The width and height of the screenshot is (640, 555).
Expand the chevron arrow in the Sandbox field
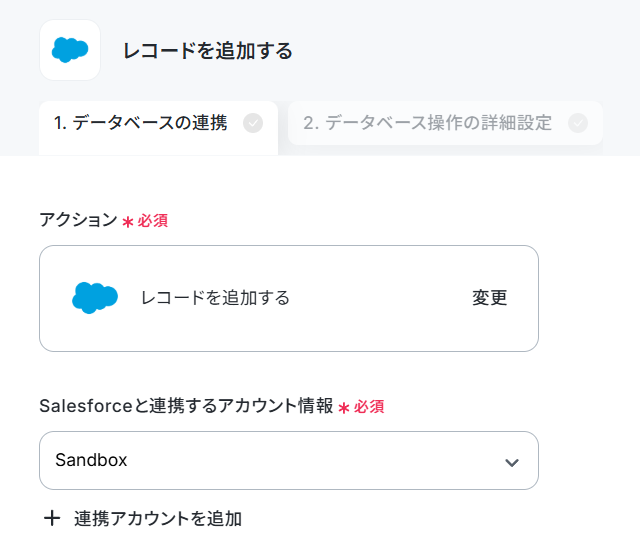coord(512,462)
